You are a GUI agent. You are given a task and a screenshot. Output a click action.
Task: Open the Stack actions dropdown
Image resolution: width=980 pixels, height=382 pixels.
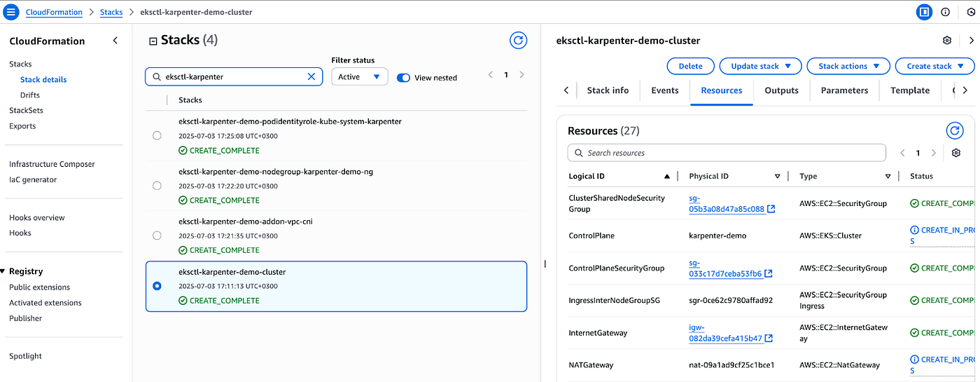point(848,66)
